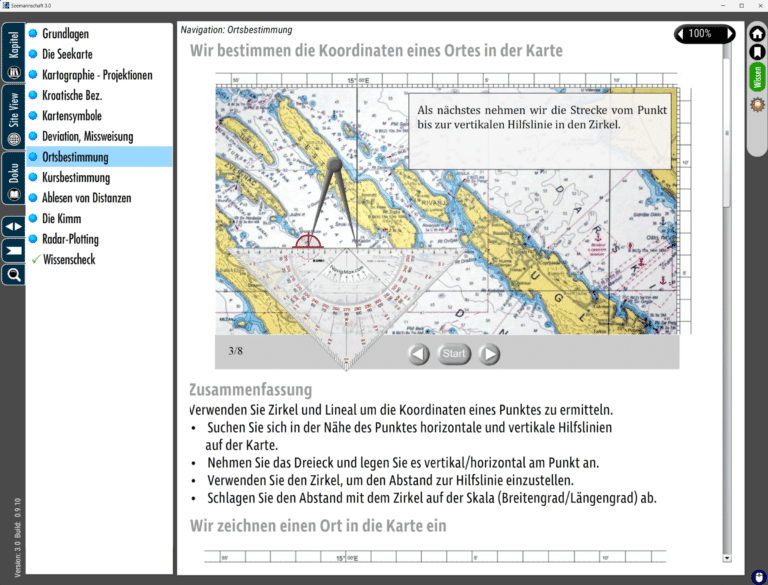Open the Kursbestimmung chapter
The width and height of the screenshot is (768, 585).
(99, 177)
